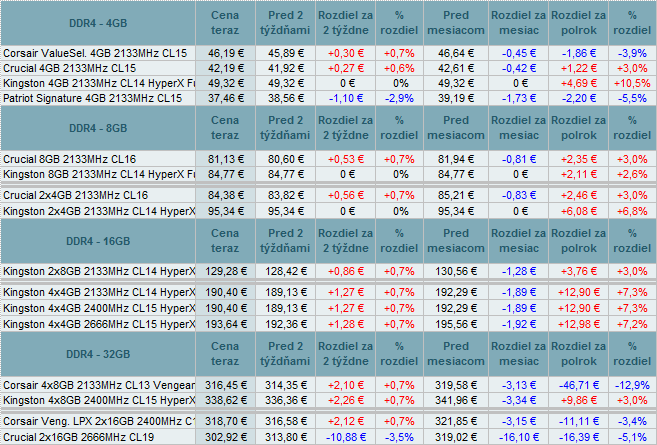Viewport: 657px width, 445px height.
Task: Select the blue value "-11,11 €"
Action: pyautogui.click(x=579, y=421)
